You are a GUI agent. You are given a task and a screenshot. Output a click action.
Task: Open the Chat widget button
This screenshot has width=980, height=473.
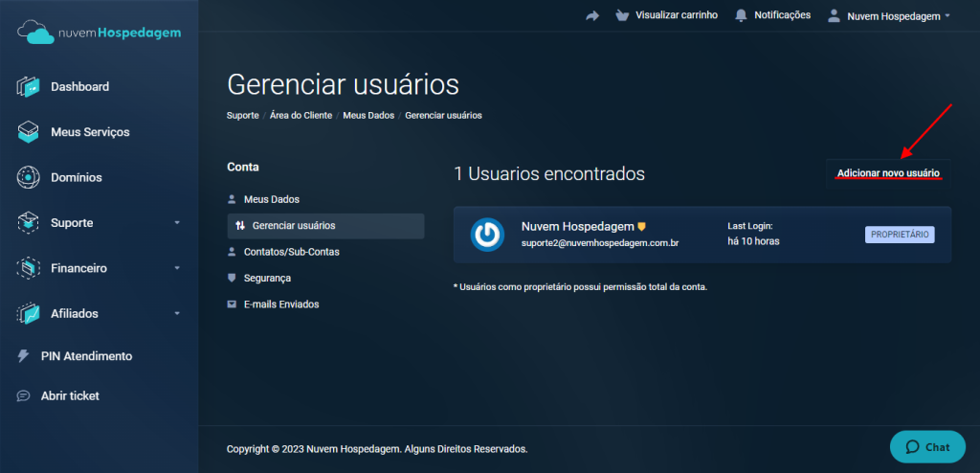[926, 446]
